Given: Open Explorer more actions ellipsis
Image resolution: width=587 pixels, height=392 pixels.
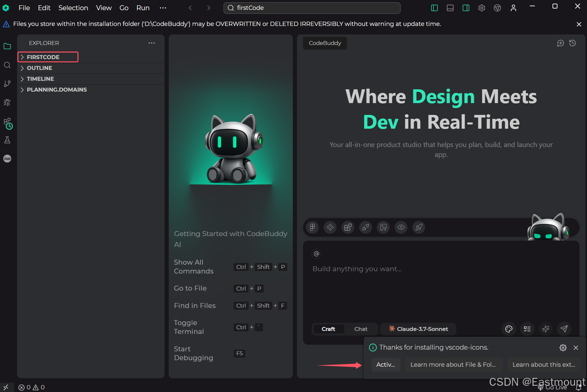Looking at the screenshot, I should (x=152, y=43).
